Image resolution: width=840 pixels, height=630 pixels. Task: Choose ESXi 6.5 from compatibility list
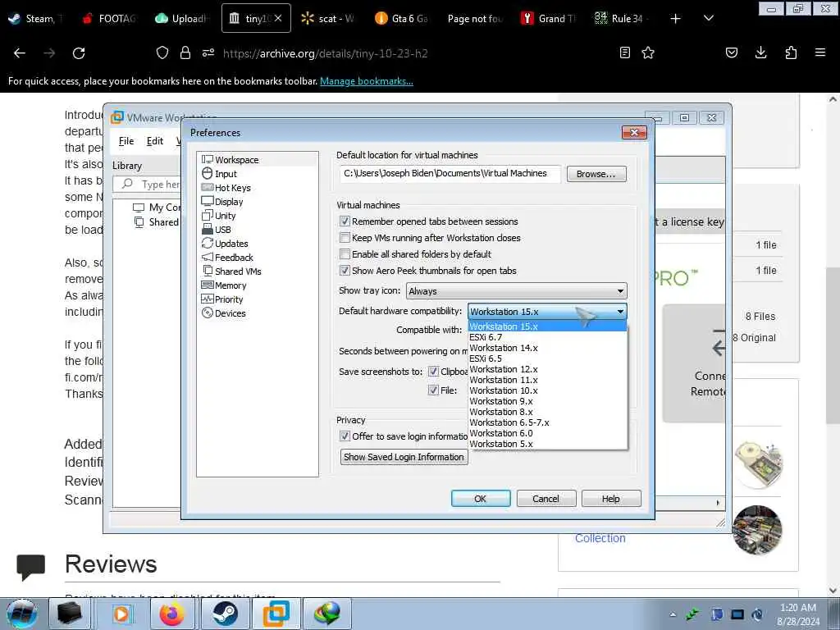[x=547, y=358]
